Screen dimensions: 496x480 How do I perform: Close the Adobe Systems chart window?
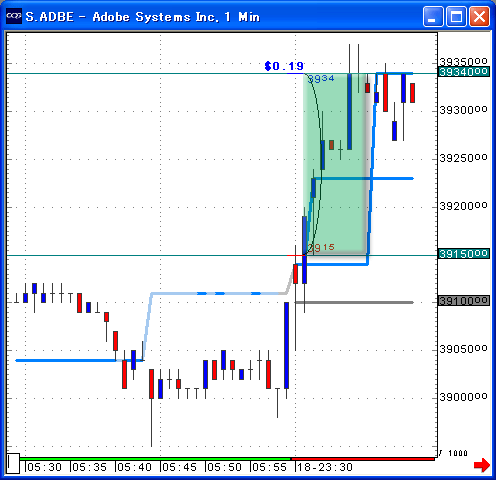click(479, 16)
